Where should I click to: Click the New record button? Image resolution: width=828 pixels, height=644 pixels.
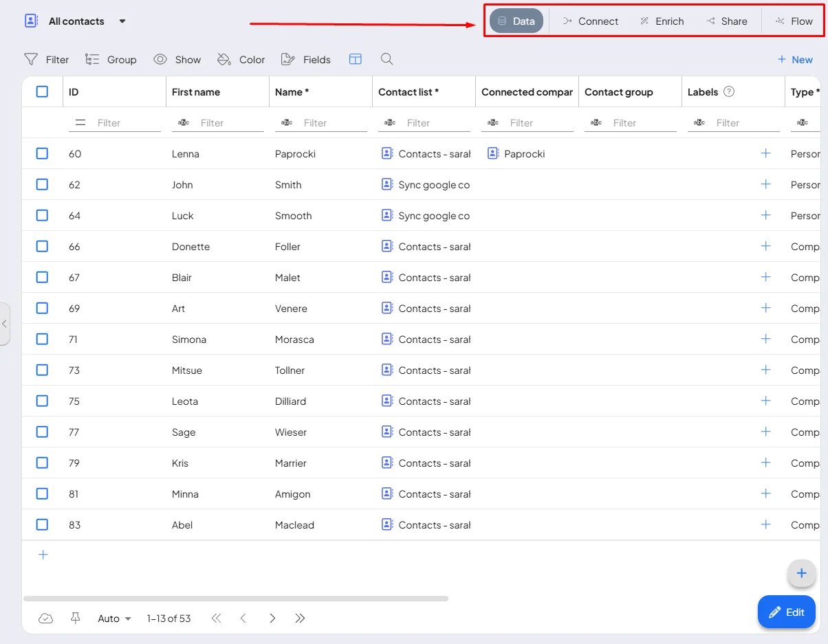[x=795, y=60]
